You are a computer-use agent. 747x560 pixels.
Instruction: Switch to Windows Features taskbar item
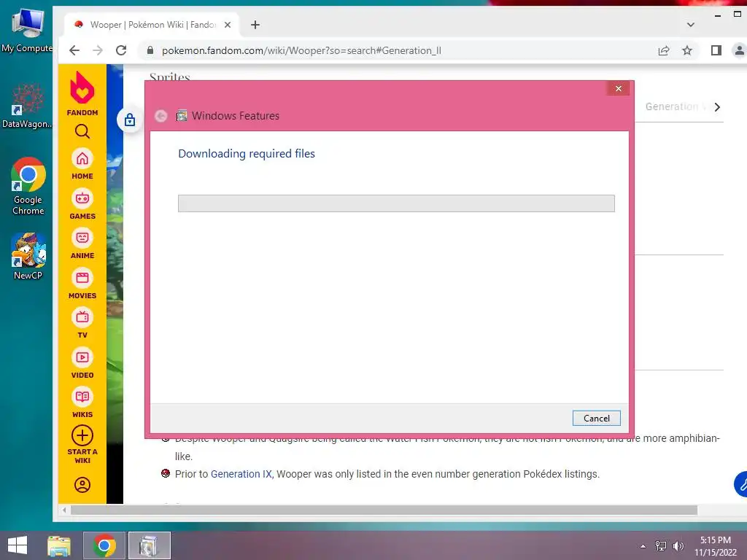pyautogui.click(x=149, y=545)
